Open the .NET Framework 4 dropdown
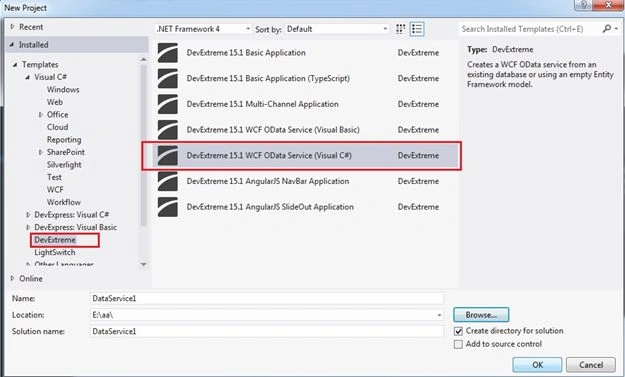 [x=203, y=29]
